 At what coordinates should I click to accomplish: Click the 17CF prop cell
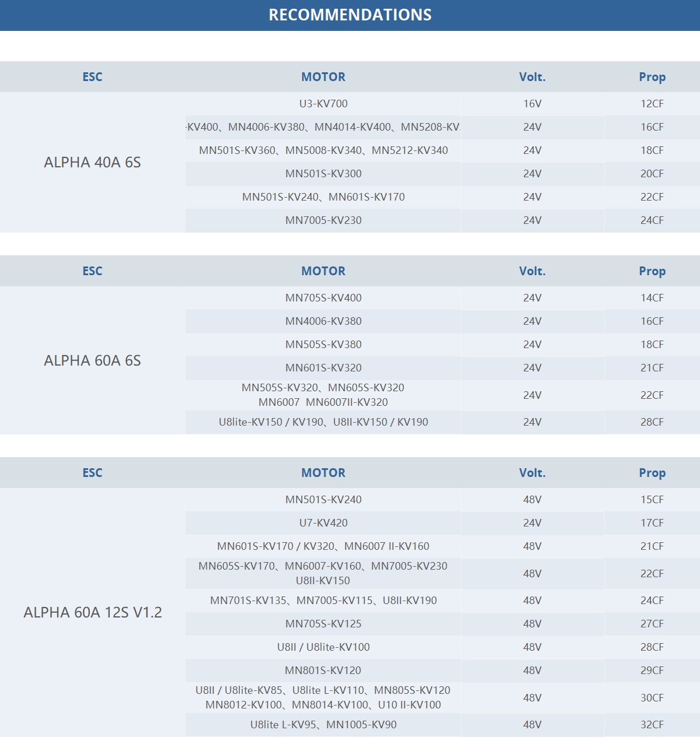coord(652,523)
